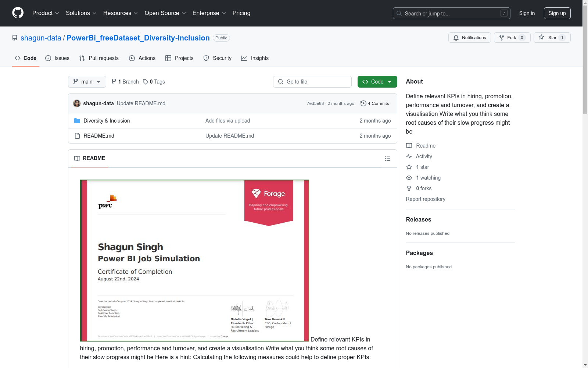
Task: Open the green Code dropdown button
Action: (377, 82)
